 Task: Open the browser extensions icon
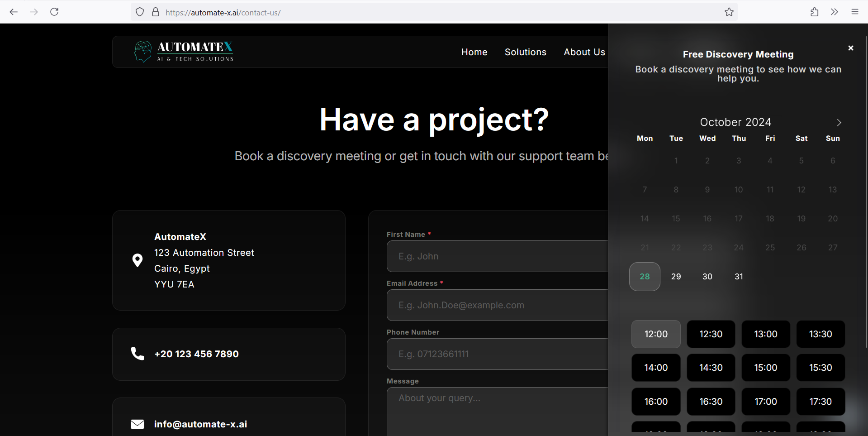pos(814,12)
